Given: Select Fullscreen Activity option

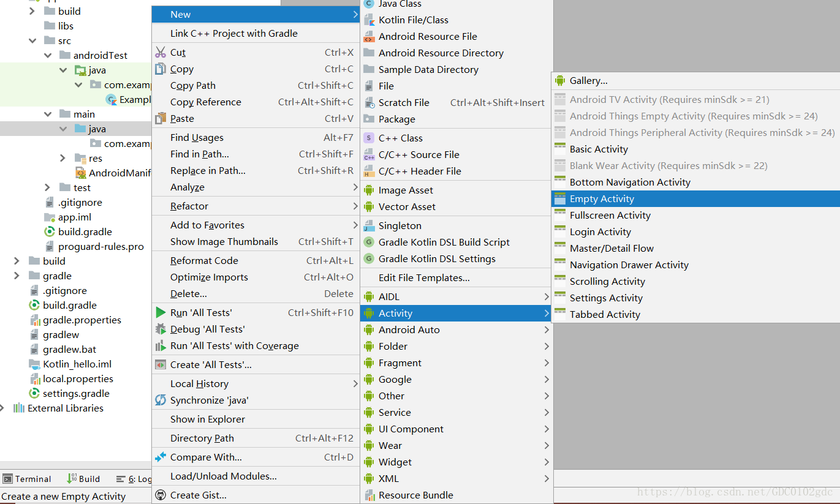Looking at the screenshot, I should click(696, 216).
